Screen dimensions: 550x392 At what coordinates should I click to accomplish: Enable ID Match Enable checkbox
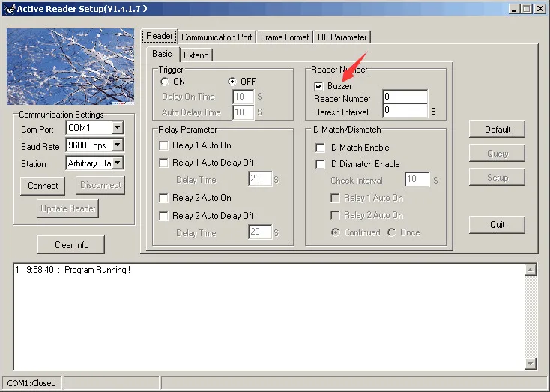coord(320,148)
